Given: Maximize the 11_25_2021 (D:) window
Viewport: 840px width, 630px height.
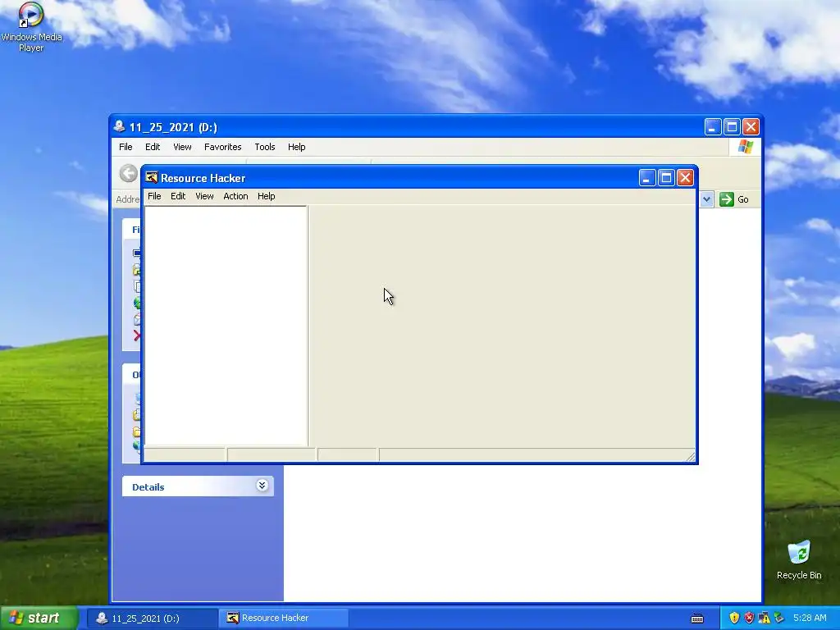Looking at the screenshot, I should 732,127.
